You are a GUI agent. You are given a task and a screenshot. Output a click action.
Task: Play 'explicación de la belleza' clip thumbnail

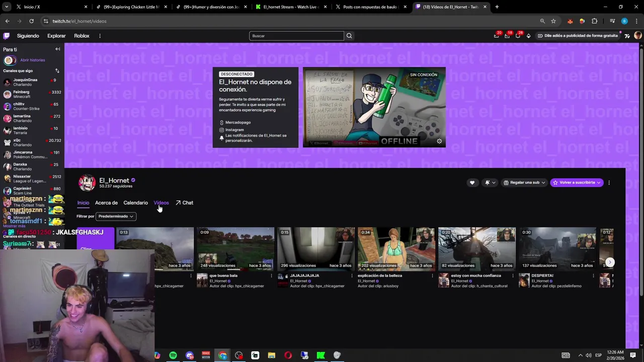point(396,249)
